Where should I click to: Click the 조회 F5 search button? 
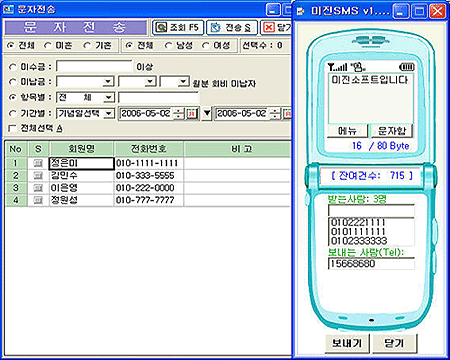click(178, 27)
